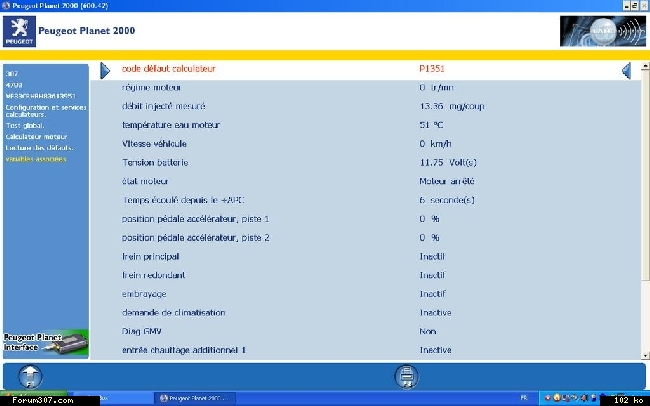
Task: Select position pédale accélérateur, piste 2
Action: pos(196,238)
